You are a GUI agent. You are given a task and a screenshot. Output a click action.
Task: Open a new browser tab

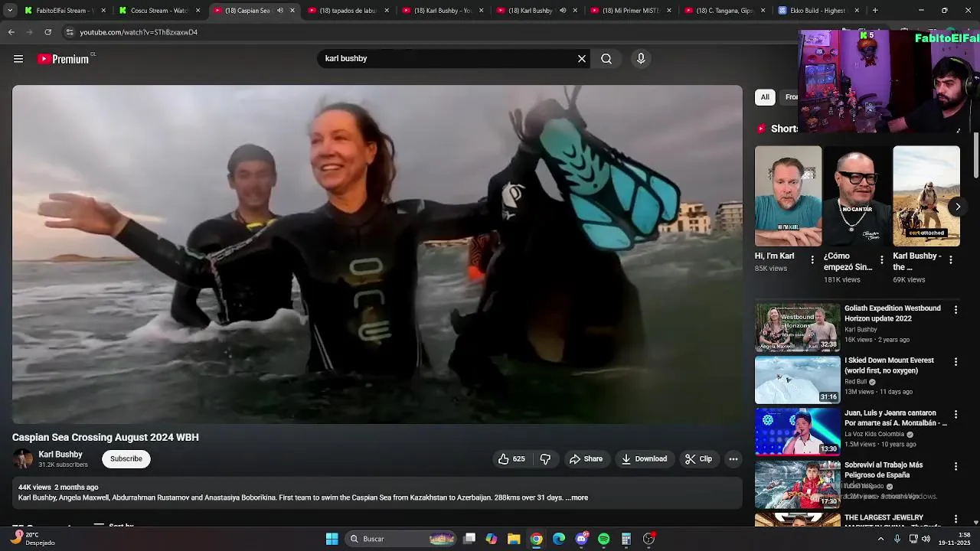875,11
